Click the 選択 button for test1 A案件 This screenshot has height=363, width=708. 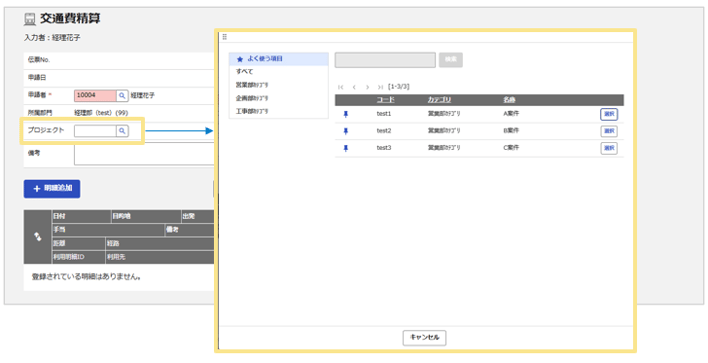(x=609, y=114)
